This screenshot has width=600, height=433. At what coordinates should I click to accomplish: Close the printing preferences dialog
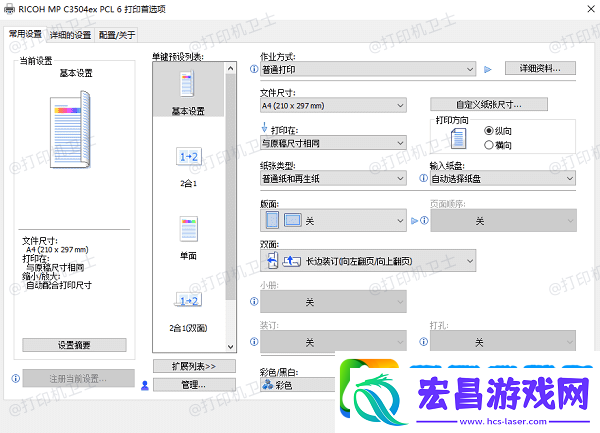coord(591,9)
